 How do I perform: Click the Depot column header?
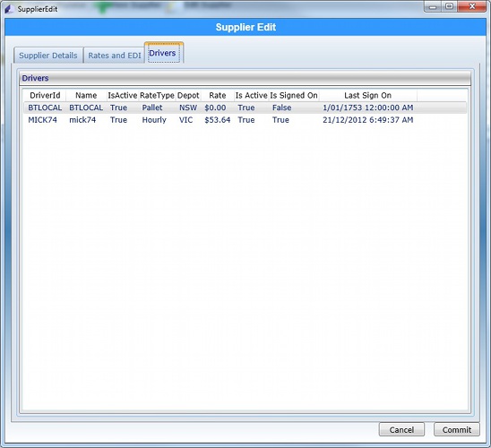[x=188, y=95]
